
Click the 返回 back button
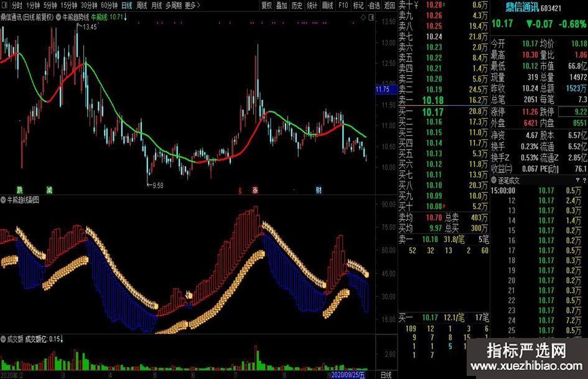coord(390,5)
